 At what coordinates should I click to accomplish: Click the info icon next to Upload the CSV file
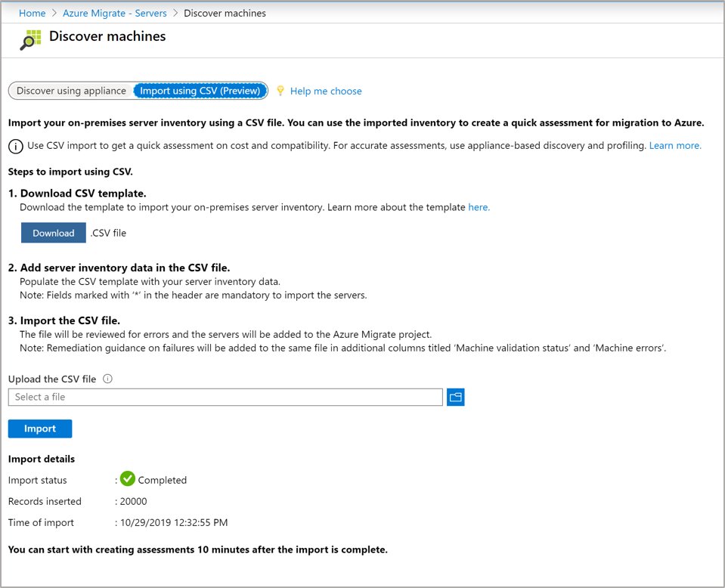pos(108,379)
